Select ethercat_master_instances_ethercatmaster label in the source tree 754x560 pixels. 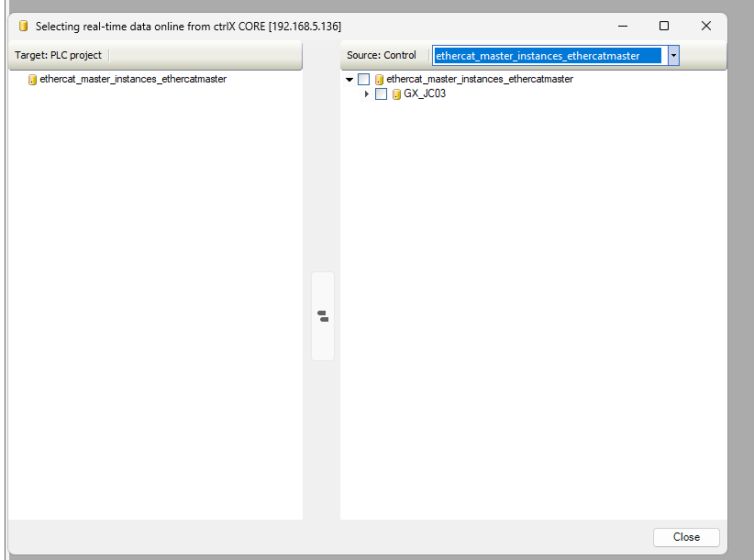480,79
